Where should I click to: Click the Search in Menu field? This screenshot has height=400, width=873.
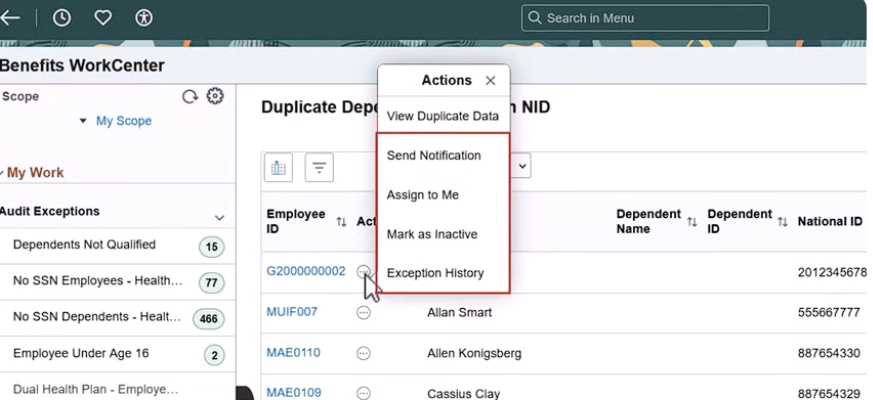pos(645,18)
